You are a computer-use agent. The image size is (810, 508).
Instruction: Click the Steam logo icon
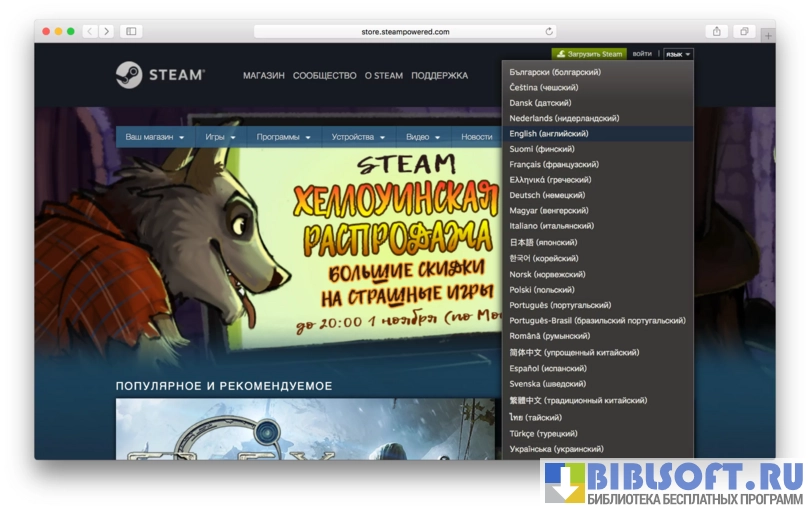point(129,75)
